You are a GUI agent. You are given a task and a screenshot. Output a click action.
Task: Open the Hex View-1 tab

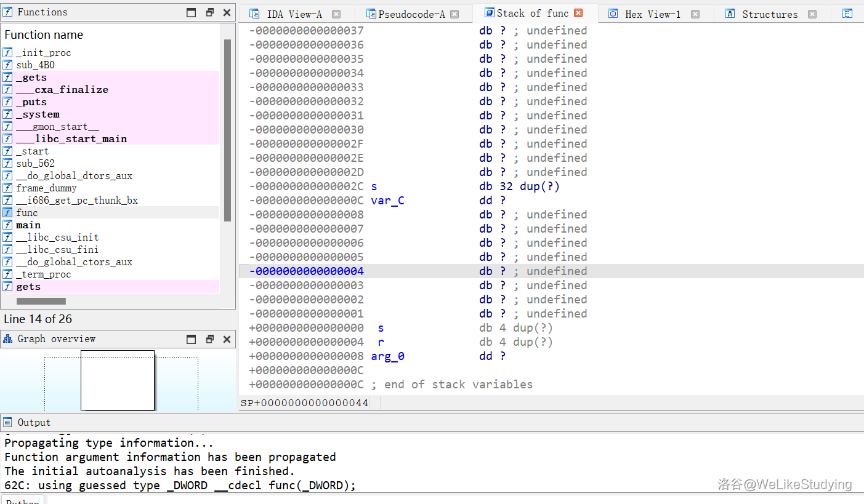pos(652,14)
